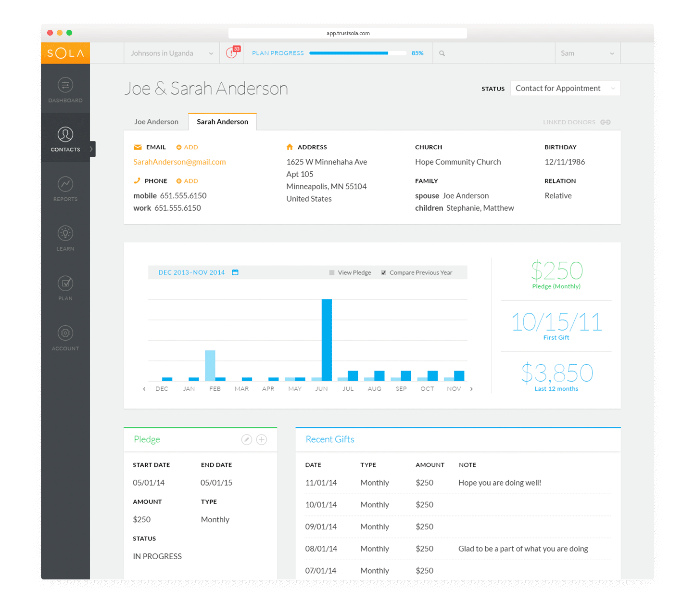Add a pledge with plus icon
The image size is (695, 616).
(262, 439)
